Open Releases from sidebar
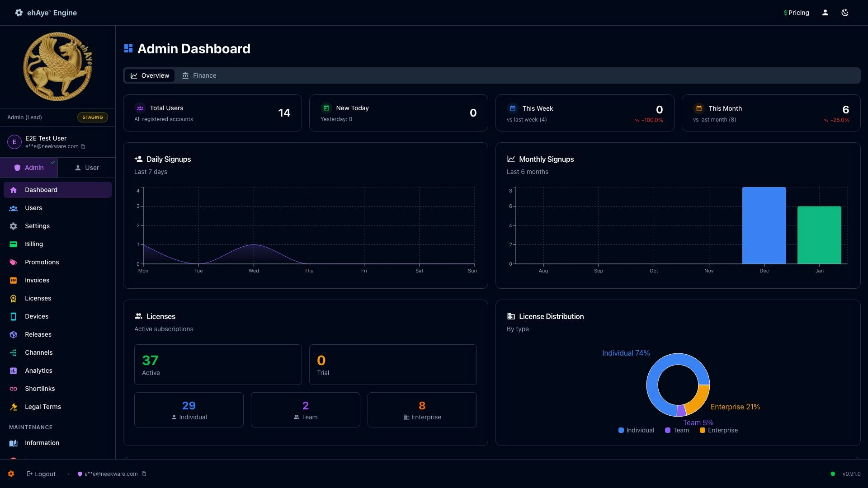This screenshot has width=868, height=488. [38, 334]
